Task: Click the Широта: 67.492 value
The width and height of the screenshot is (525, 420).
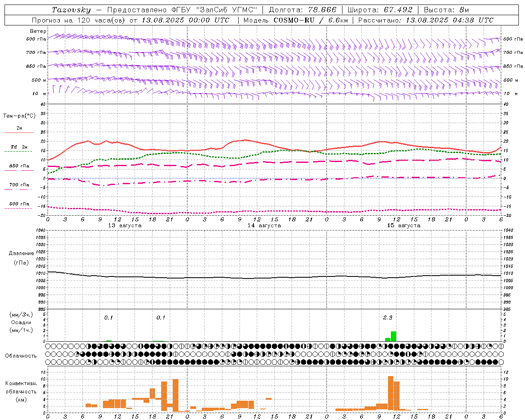Action: tap(380, 10)
